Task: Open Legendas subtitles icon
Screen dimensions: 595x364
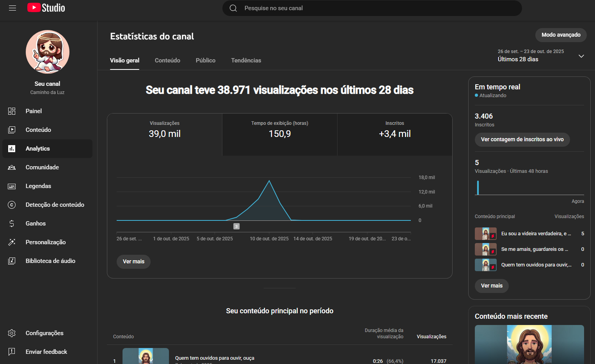Action: click(x=12, y=186)
